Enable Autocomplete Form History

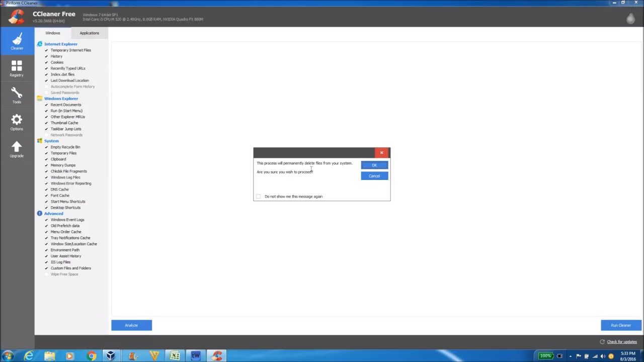(46, 86)
